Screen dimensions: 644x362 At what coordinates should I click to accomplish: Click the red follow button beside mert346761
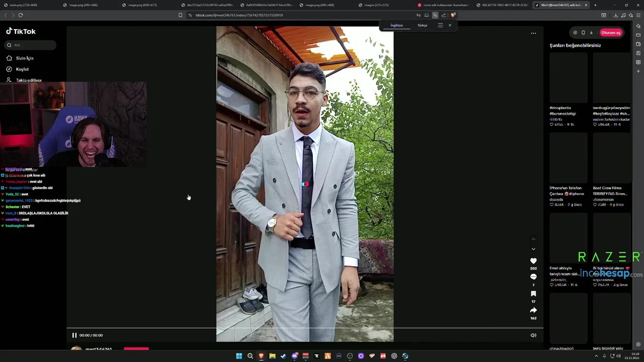[136, 349]
